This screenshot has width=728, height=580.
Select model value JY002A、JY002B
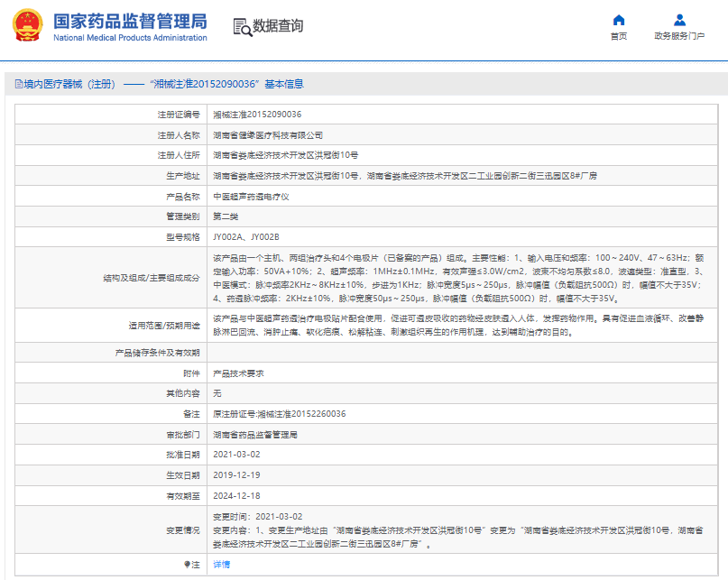(x=246, y=237)
